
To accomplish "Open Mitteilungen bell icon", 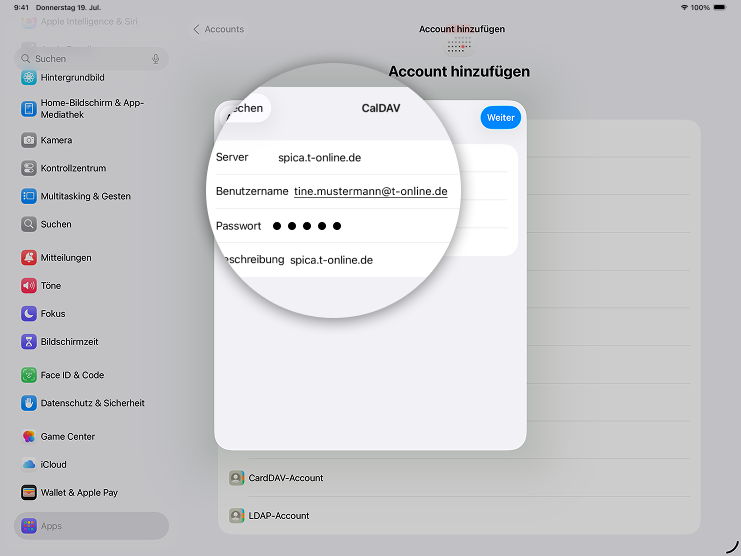I will pos(29,258).
